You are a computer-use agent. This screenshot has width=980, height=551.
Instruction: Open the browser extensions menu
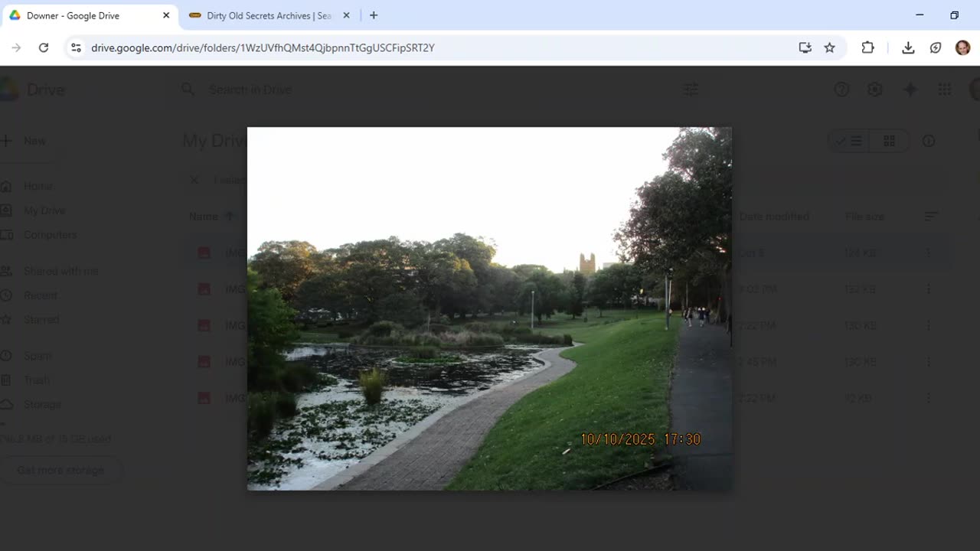867,47
